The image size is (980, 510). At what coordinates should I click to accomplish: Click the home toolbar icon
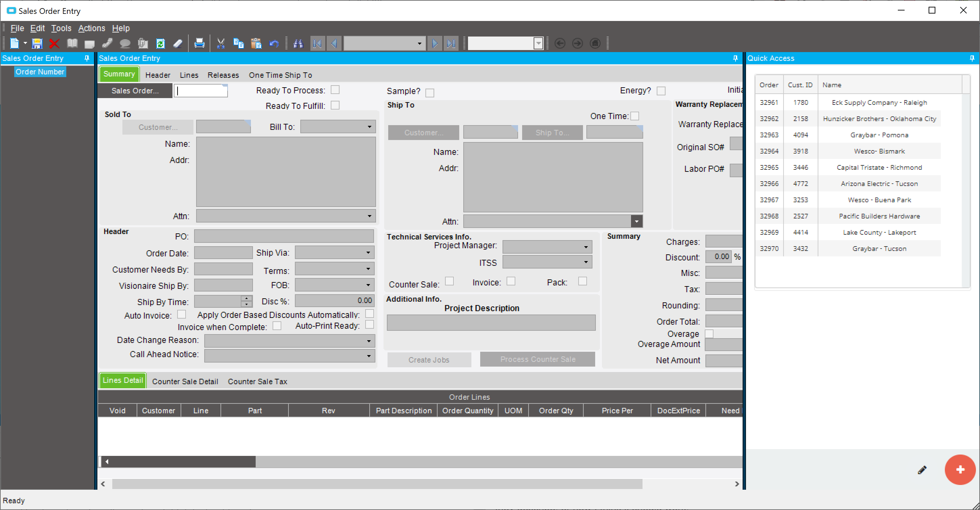tap(596, 43)
